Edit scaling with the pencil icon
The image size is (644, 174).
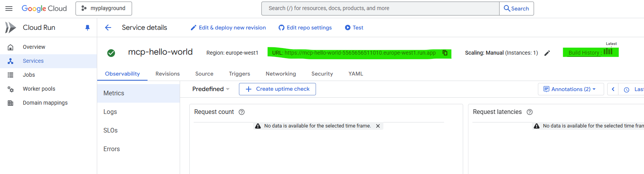pos(547,53)
